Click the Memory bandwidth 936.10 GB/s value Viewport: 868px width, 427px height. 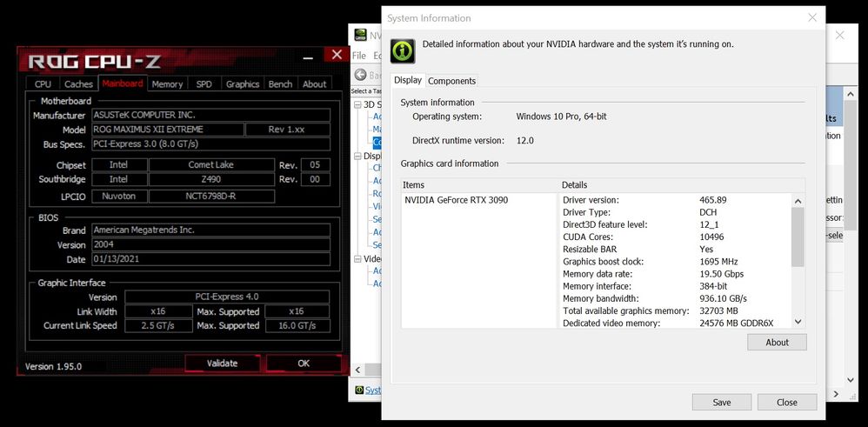tap(723, 298)
